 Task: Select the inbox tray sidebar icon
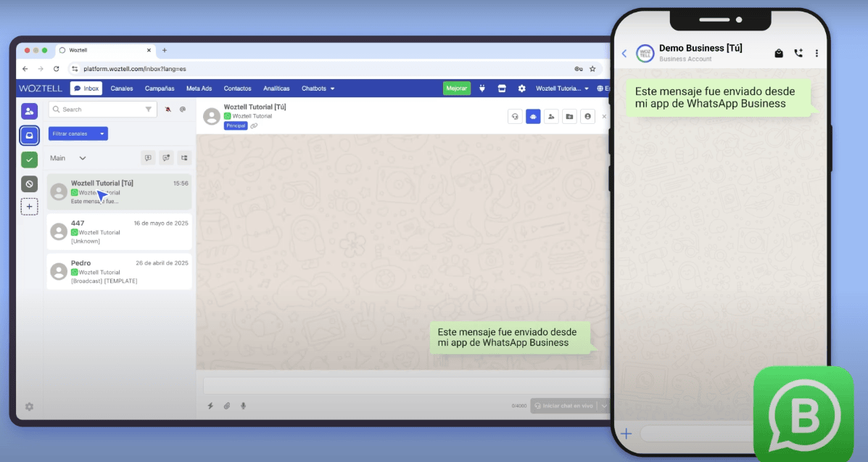tap(29, 135)
